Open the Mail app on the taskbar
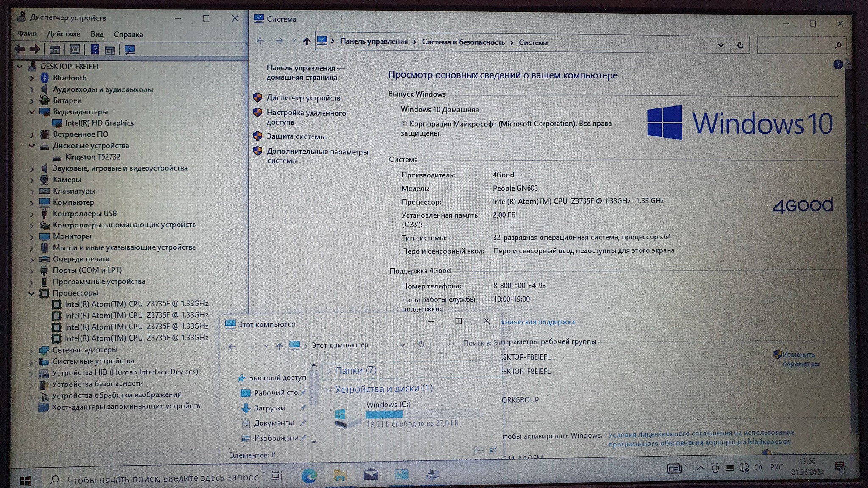The width and height of the screenshot is (868, 488). click(371, 474)
